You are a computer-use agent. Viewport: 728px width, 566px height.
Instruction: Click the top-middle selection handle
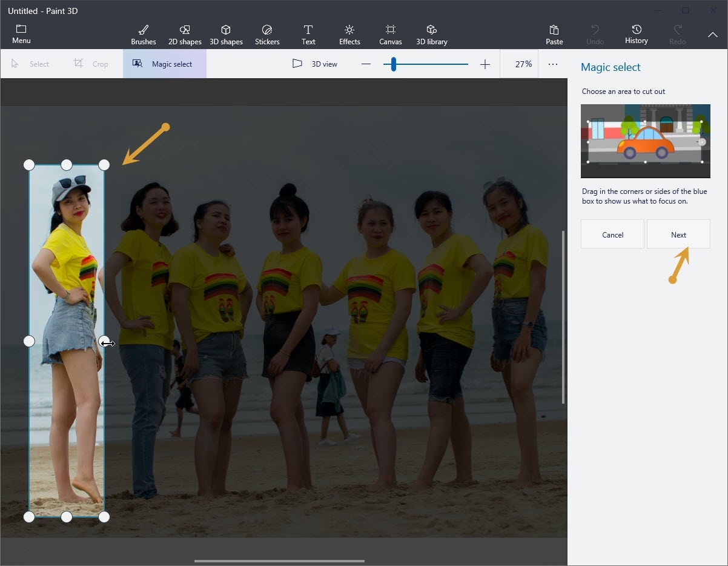coord(67,165)
